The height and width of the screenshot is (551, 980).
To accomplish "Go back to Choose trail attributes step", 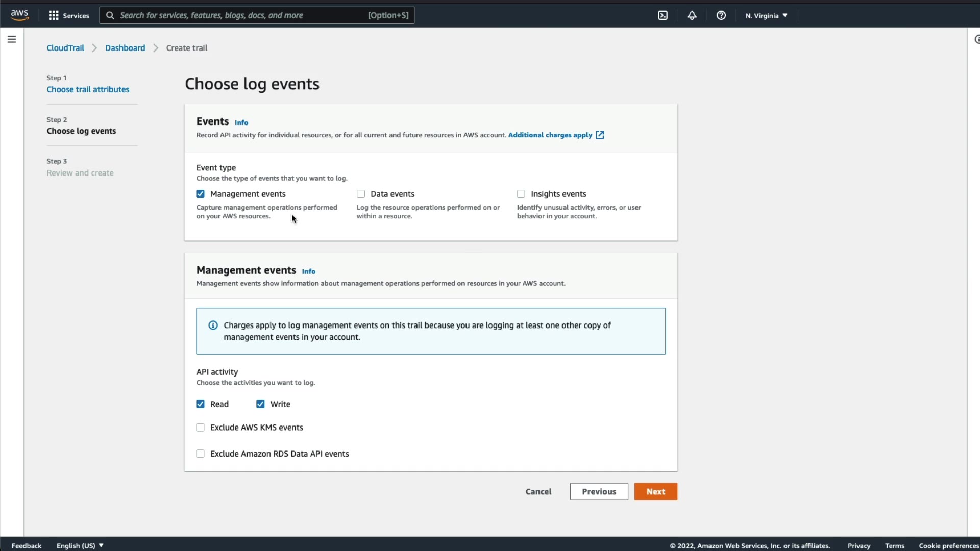I will pos(88,89).
